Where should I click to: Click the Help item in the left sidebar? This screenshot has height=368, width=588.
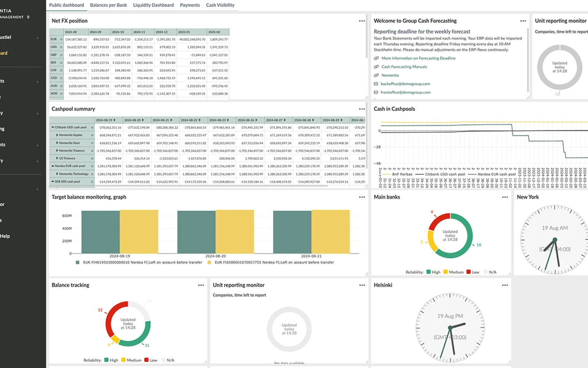tap(5, 236)
